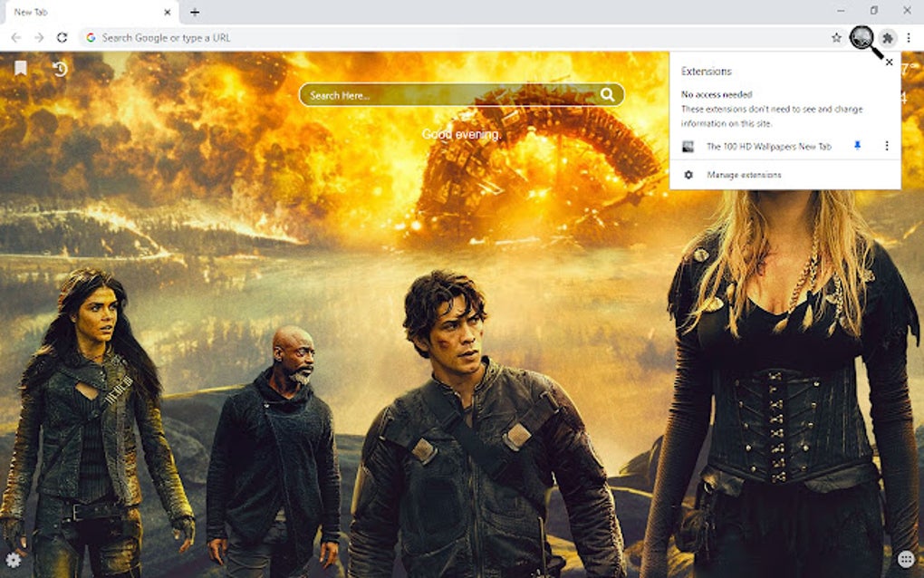This screenshot has height=578, width=924.
Task: Close the Extensions popup
Action: pyautogui.click(x=890, y=62)
